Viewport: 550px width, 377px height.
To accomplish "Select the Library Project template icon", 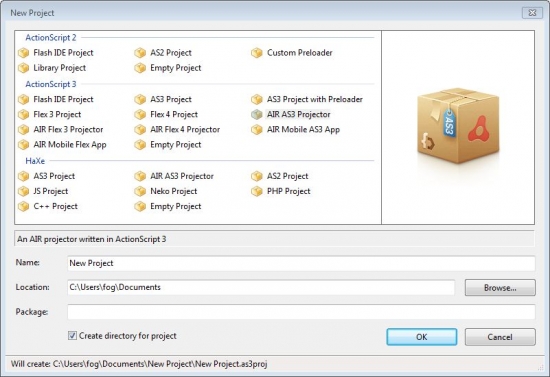I will 24,68.
